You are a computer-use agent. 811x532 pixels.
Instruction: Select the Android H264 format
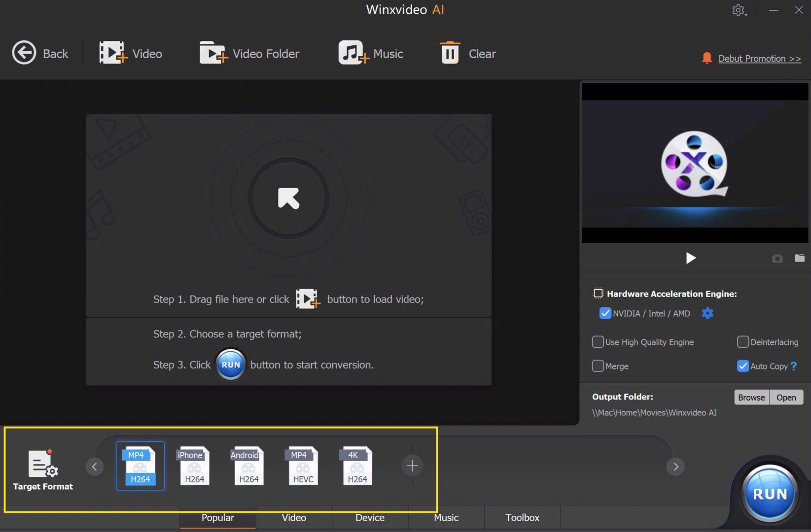coord(248,466)
